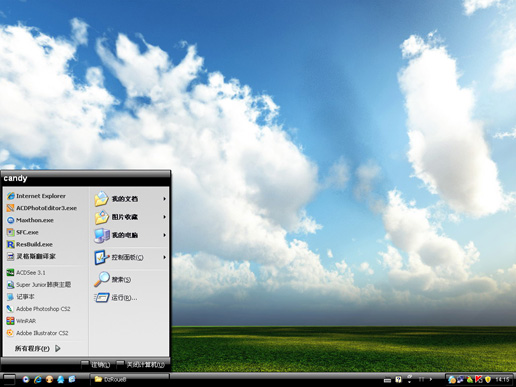This screenshot has height=387, width=516.
Task: Switch to the DzRoueB taskbar window
Action: coord(129,379)
